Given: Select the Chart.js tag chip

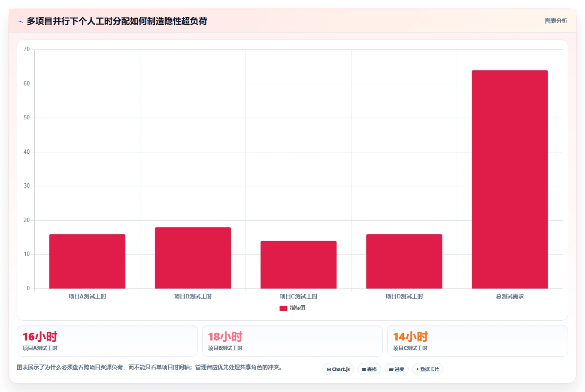Looking at the screenshot, I should 338,369.
